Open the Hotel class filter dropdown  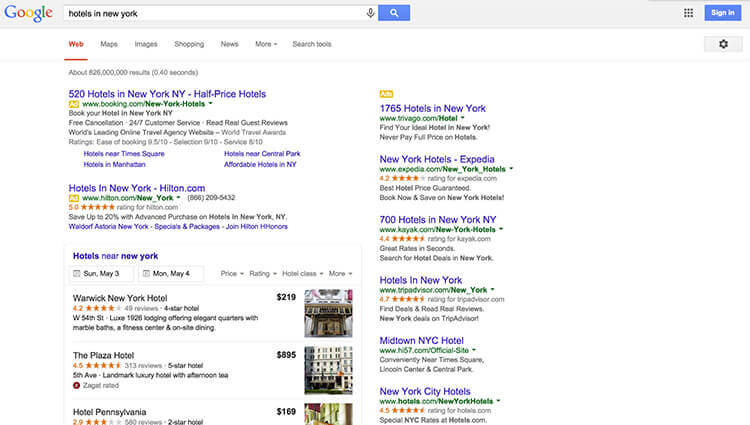303,273
